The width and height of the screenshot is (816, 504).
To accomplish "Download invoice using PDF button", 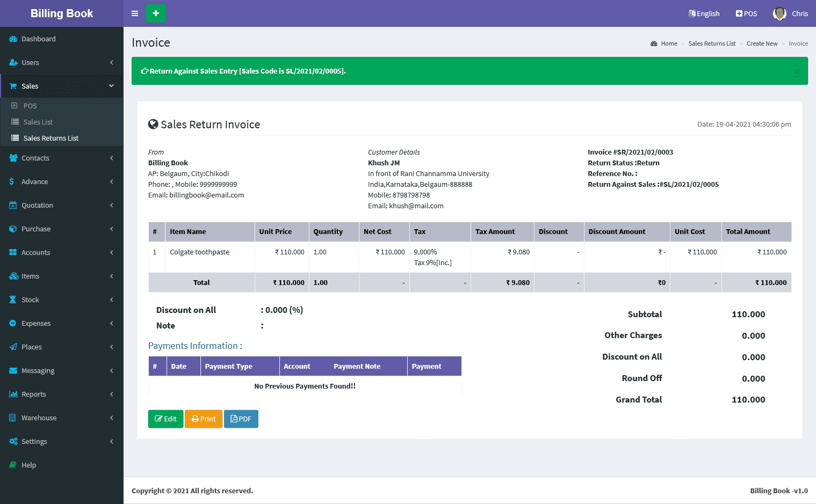I will click(241, 419).
